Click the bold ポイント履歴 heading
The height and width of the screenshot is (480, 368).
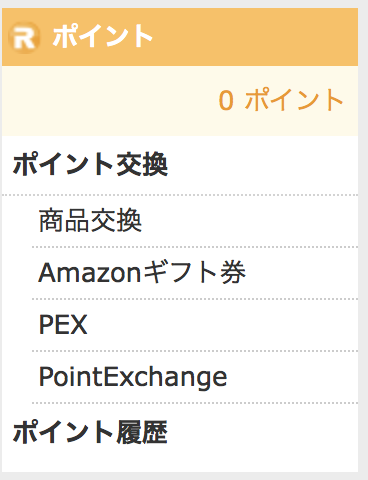90,432
